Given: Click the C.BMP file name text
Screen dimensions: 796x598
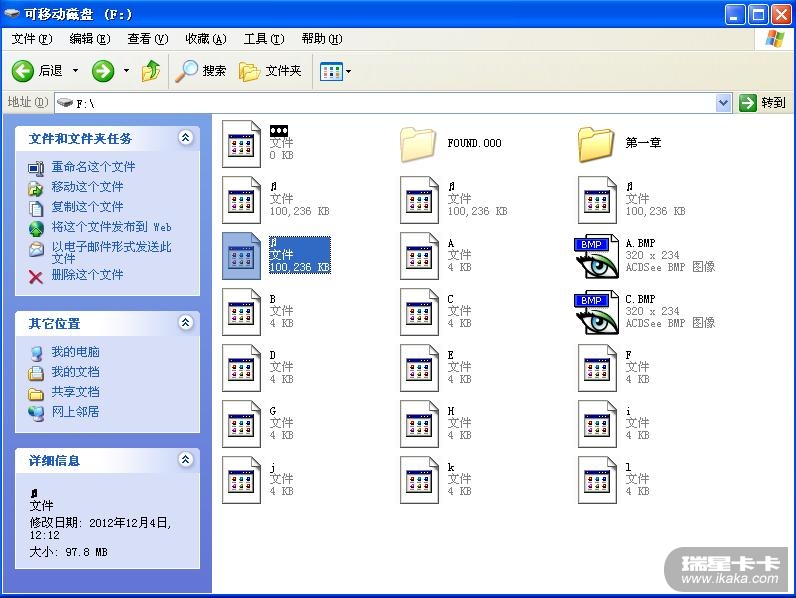Looking at the screenshot, I should 640,299.
